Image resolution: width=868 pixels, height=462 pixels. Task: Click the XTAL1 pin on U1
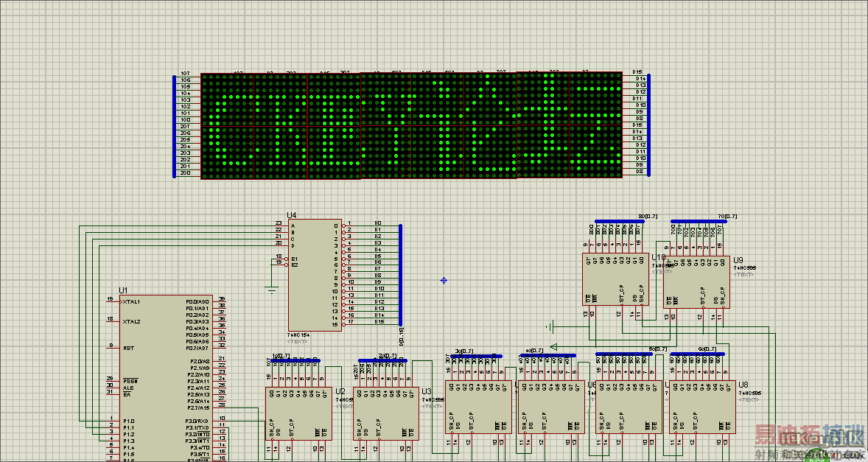pyautogui.click(x=132, y=301)
